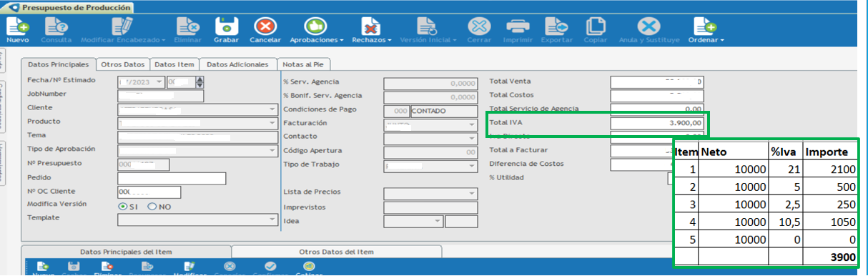Save with the Grabar floppy icon

(226, 26)
